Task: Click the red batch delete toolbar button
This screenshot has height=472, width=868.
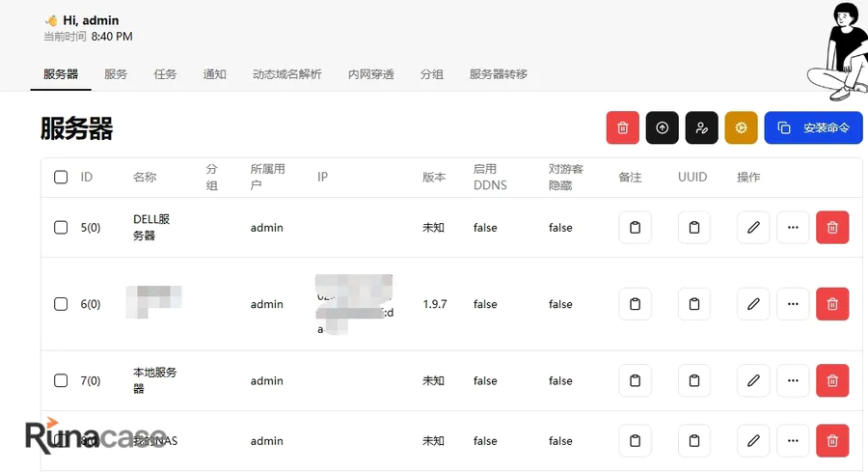Action: coord(622,127)
